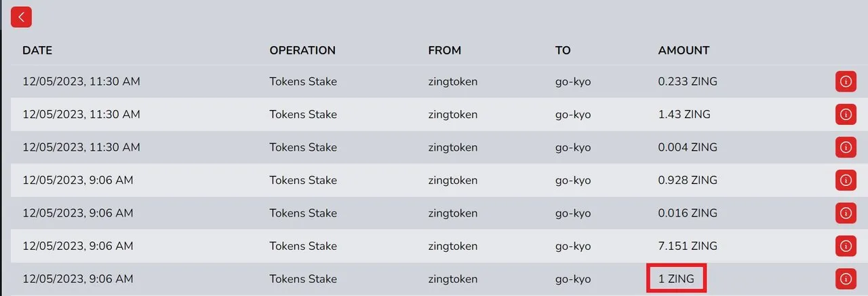
Task: Click the AMOUNT column header
Action: click(684, 50)
